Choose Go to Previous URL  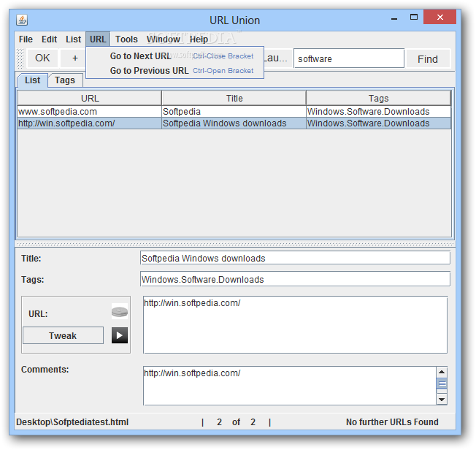point(175,70)
